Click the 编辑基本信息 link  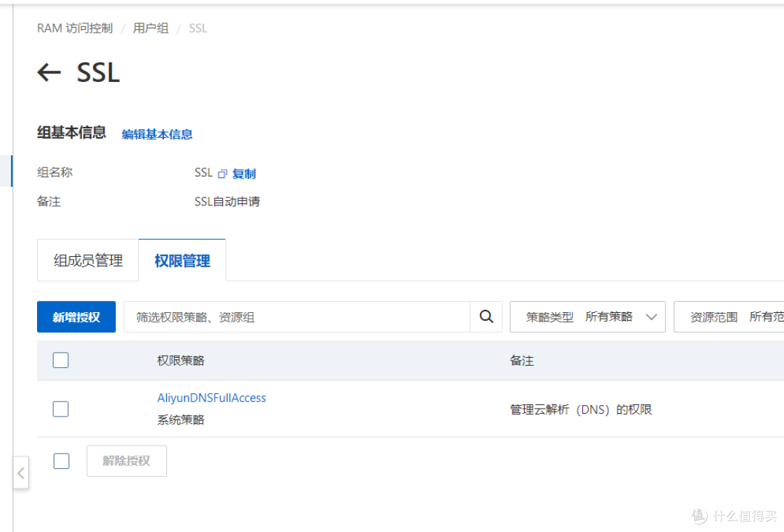(x=157, y=134)
